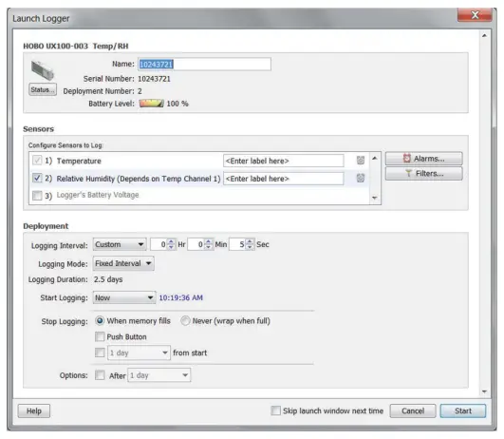Open the Alarms settings

click(x=424, y=159)
